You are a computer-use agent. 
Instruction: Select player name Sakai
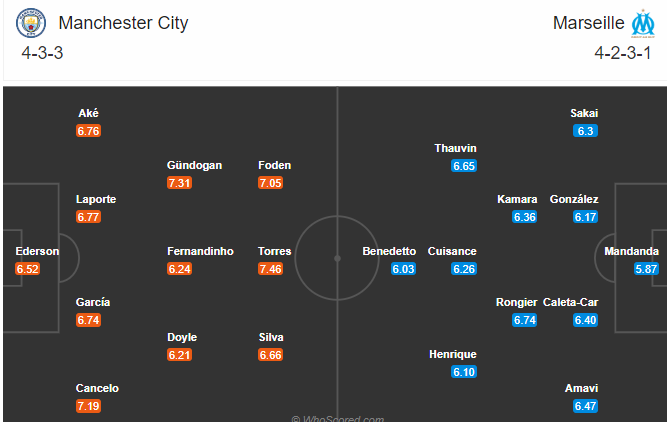(584, 113)
